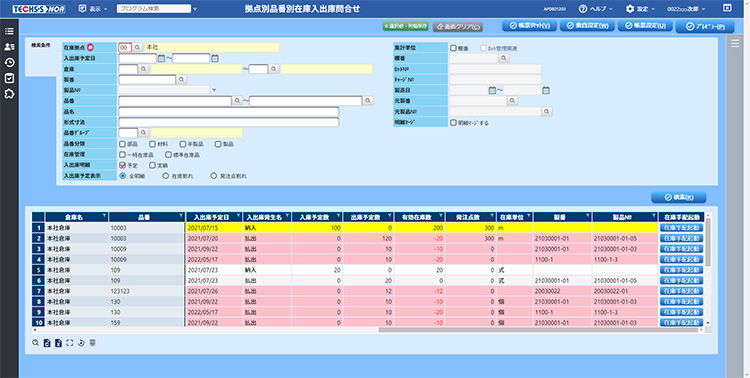Open filter arrow on 品番 column header
This screenshot has height=378, width=750.
click(180, 217)
